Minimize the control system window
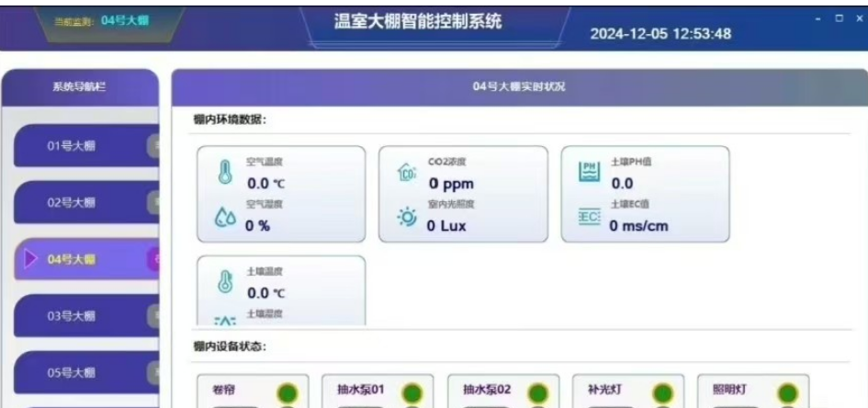Viewport: 868px width, 408px height. coord(818,18)
